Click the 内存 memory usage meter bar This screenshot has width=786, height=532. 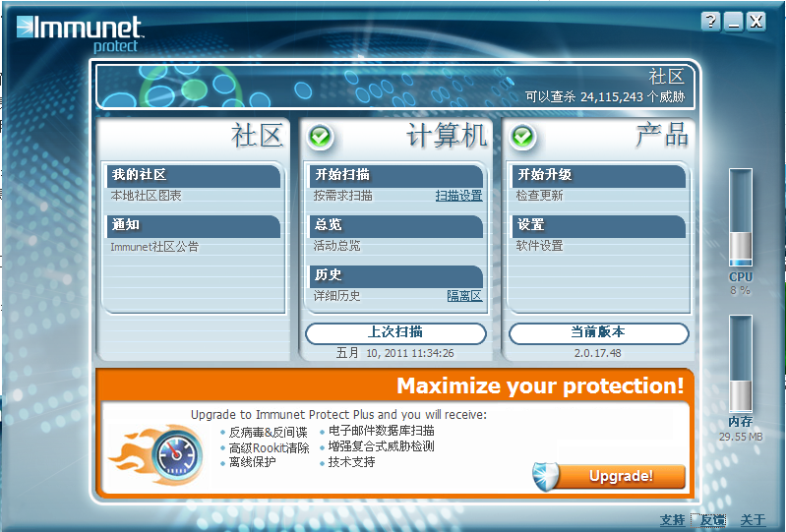click(741, 363)
